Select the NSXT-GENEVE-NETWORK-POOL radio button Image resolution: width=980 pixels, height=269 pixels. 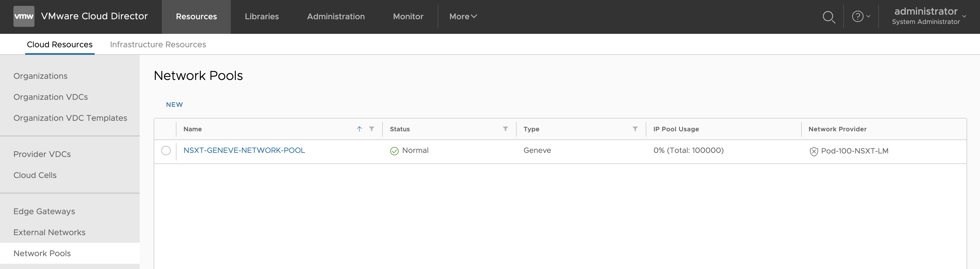click(166, 151)
